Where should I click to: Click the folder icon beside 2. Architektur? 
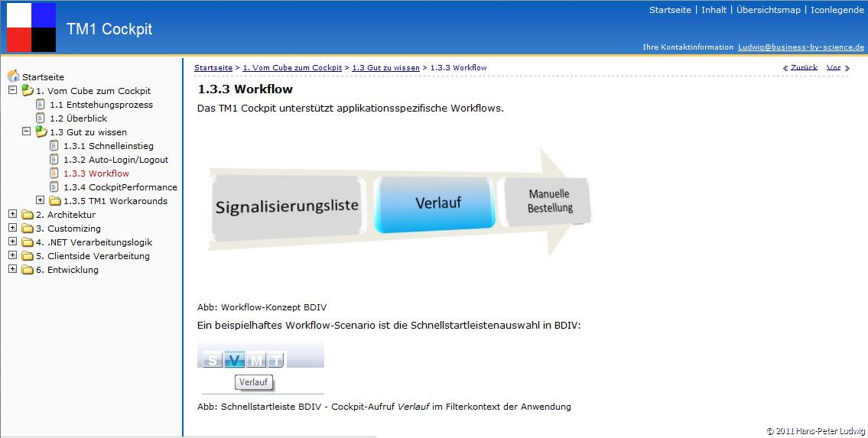27,215
